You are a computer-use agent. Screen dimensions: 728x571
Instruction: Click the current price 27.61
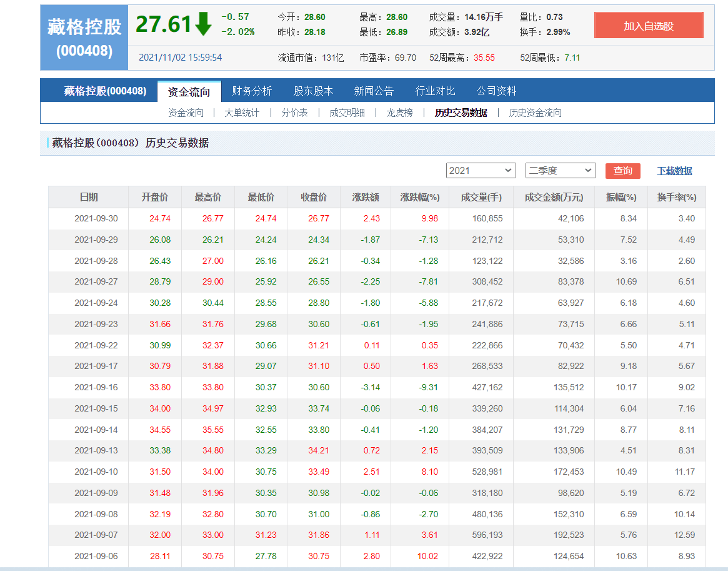[x=164, y=24]
